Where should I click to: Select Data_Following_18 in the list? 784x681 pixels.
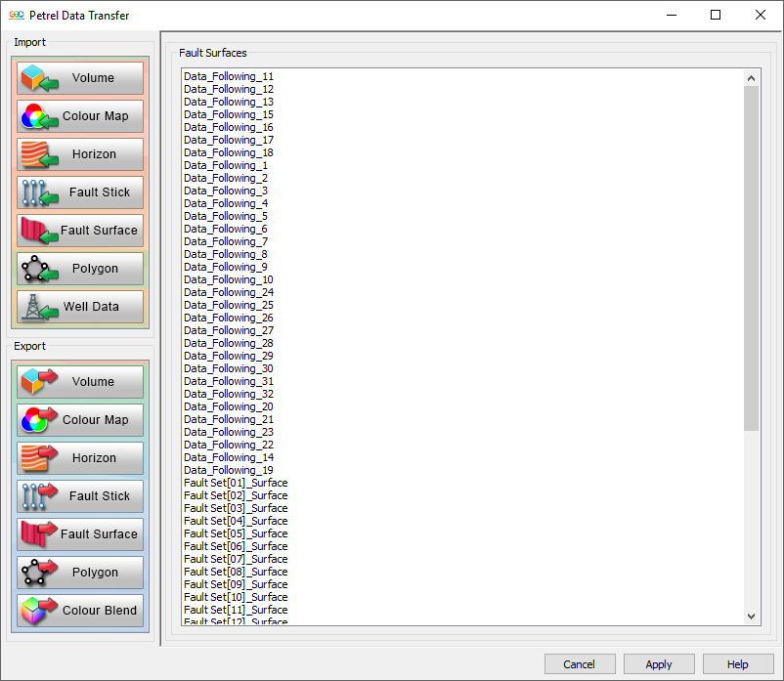pyautogui.click(x=229, y=152)
